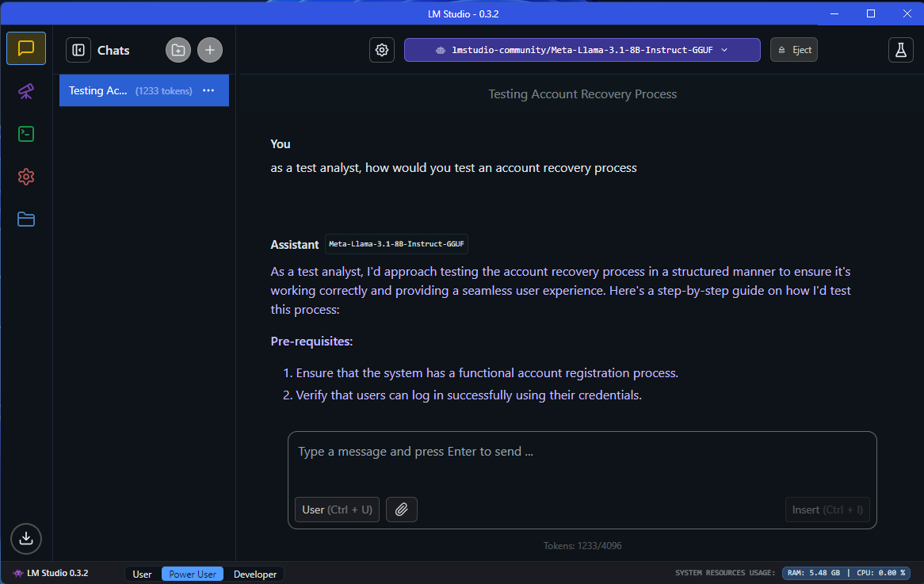Open model settings gear next to model selector

pos(382,50)
